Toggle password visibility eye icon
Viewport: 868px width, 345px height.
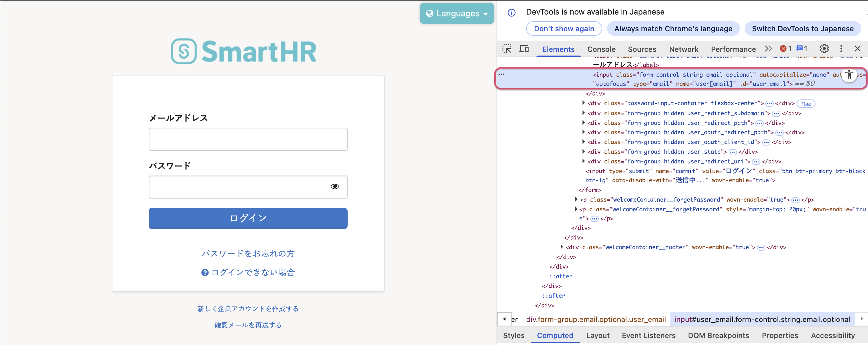pyautogui.click(x=335, y=186)
